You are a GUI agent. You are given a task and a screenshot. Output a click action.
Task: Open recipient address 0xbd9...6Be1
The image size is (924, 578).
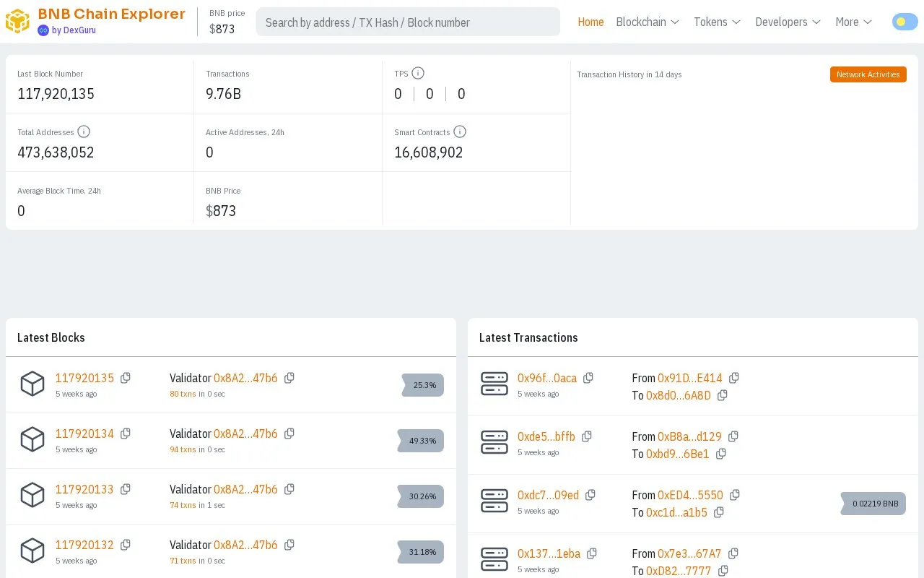[678, 454]
